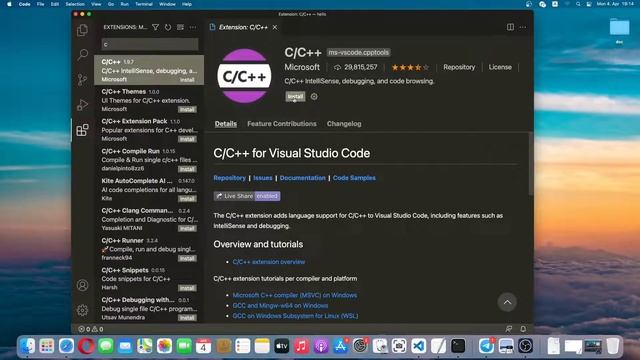Screen dimensions: 640x360
Task: Select the Extensions activity bar icon
Action: point(82,130)
